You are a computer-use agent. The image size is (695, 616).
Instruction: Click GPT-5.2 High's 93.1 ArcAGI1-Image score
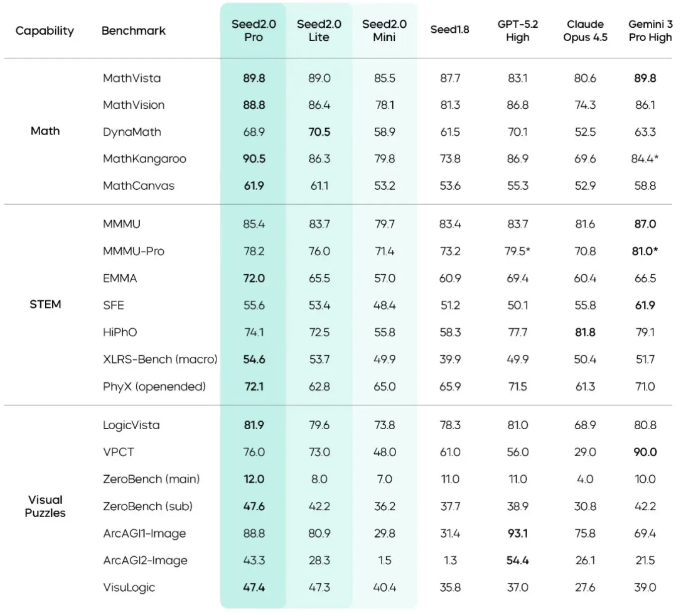click(518, 534)
